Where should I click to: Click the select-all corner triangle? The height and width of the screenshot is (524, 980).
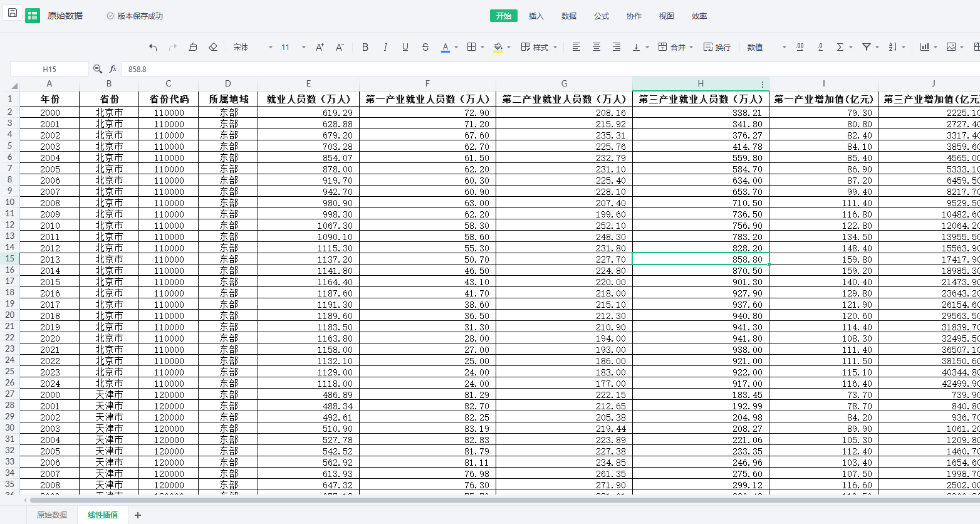coord(14,86)
